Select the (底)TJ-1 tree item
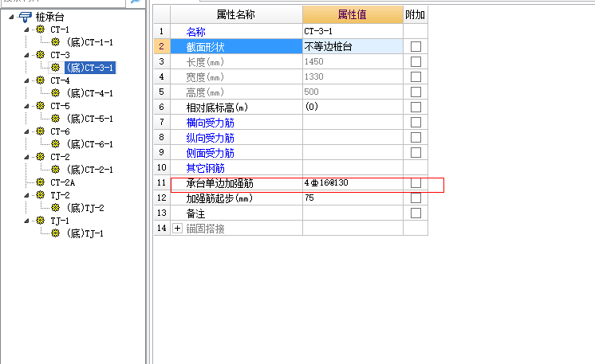Screen dimensions: 595x364 pyautogui.click(x=85, y=233)
